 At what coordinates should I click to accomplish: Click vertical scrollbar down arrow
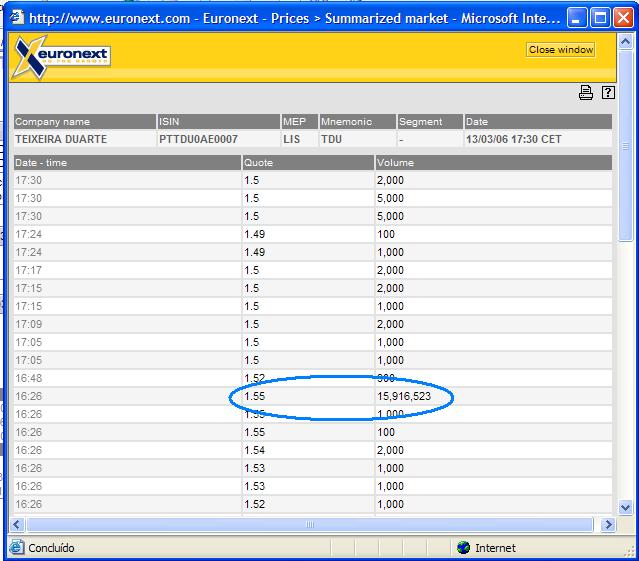coord(626,507)
